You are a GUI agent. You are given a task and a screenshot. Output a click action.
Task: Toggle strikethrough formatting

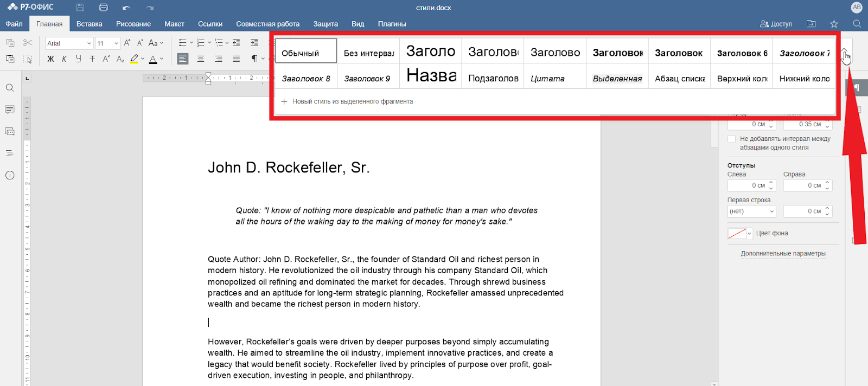click(x=92, y=59)
